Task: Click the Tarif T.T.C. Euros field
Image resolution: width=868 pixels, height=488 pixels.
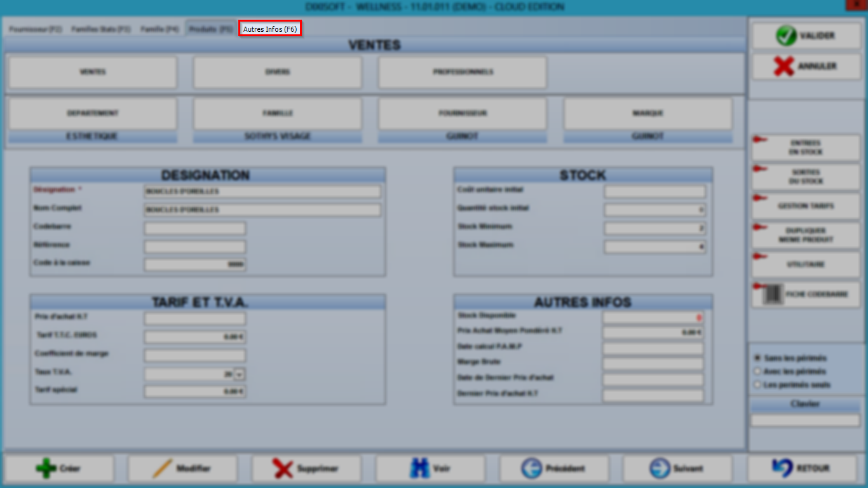Action: pos(195,337)
